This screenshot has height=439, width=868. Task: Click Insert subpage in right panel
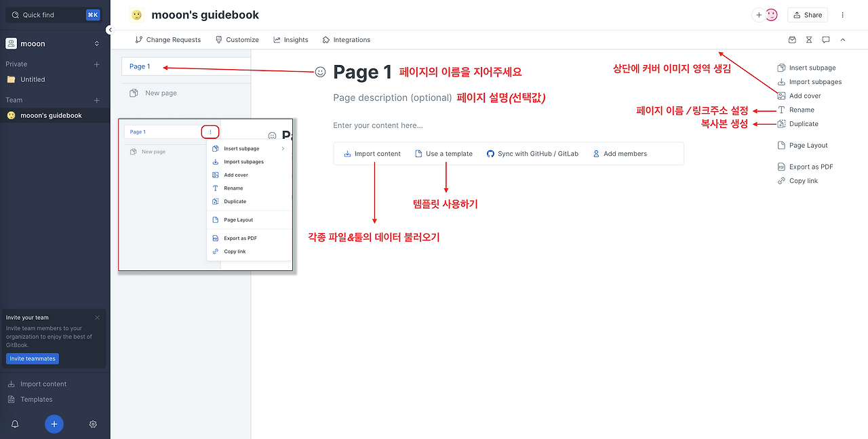pos(806,68)
